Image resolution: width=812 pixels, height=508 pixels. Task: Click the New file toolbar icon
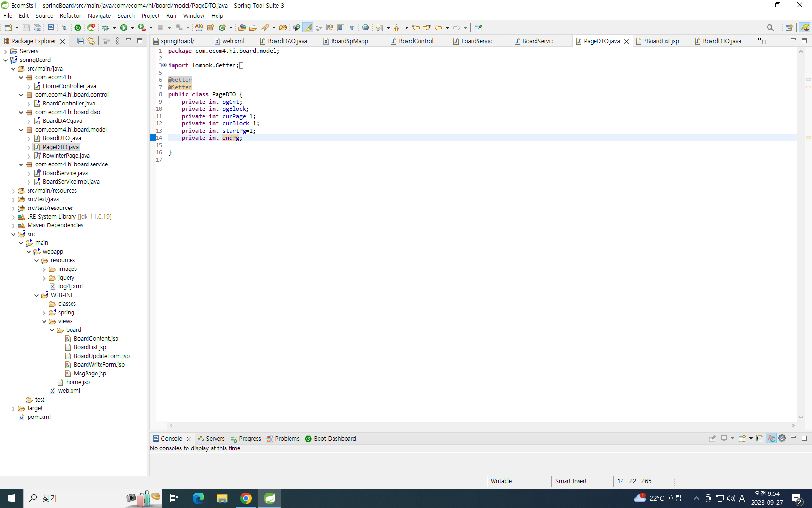[8, 28]
